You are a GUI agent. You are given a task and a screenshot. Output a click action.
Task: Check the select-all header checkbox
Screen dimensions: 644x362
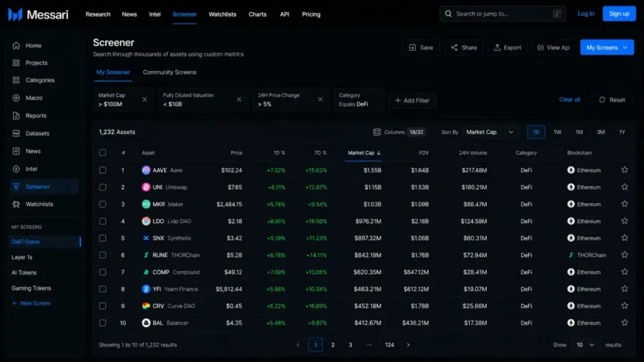tap(102, 152)
